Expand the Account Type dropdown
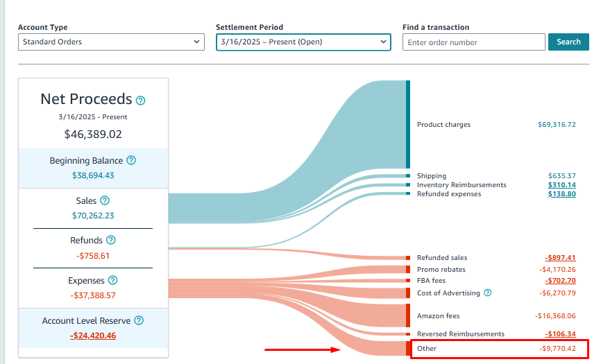The image size is (601, 364). coord(111,42)
